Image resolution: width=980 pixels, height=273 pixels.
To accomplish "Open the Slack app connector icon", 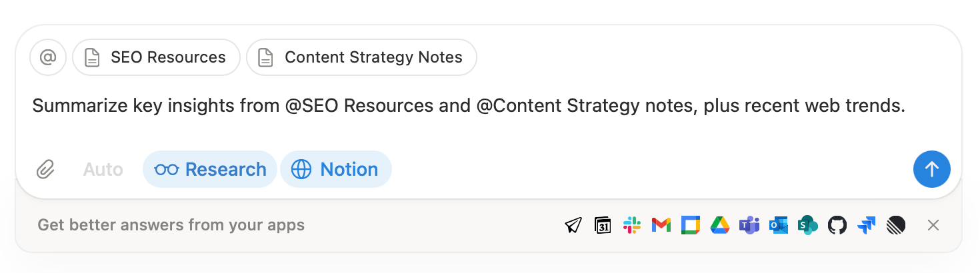I will click(x=632, y=225).
